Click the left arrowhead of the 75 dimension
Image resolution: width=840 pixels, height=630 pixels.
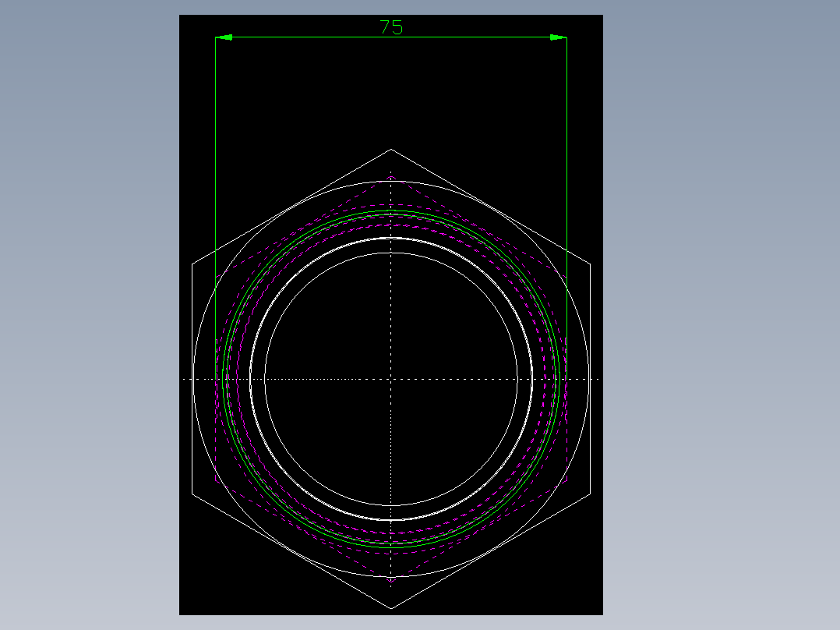[224, 37]
